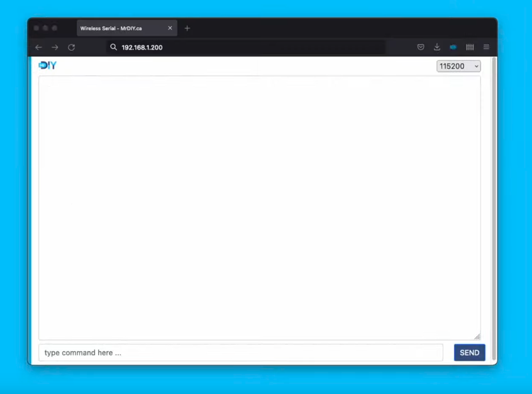The width and height of the screenshot is (532, 394).
Task: Click inside the serial output text area
Action: [x=260, y=208]
